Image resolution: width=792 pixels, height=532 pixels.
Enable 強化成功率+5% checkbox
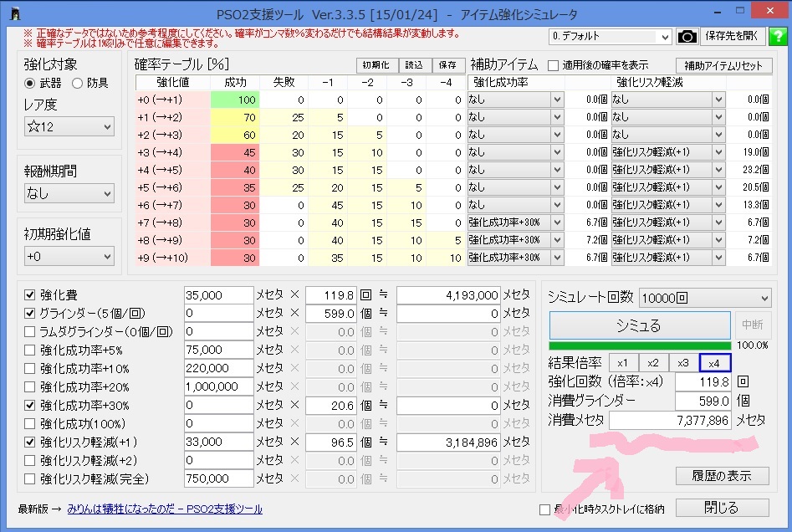coord(30,350)
